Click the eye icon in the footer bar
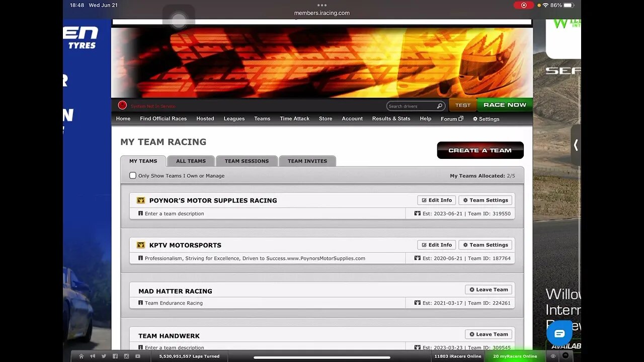The height and width of the screenshot is (362, 644). pyautogui.click(x=553, y=356)
